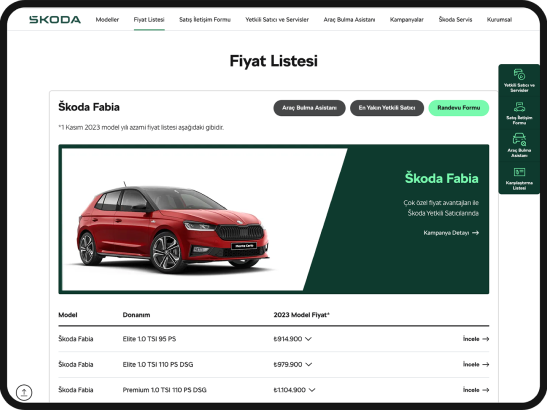
Task: Click the Model column header
Action: click(x=68, y=315)
